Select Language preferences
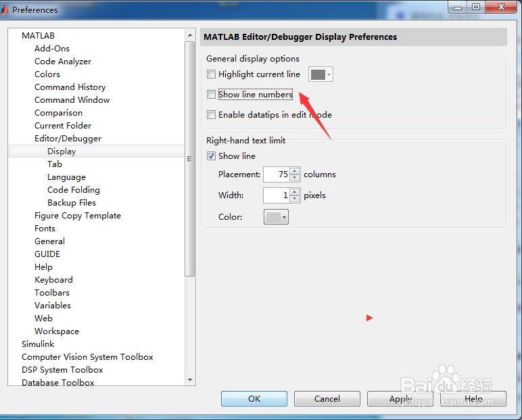Viewport: 522px width, 420px height. [x=66, y=177]
